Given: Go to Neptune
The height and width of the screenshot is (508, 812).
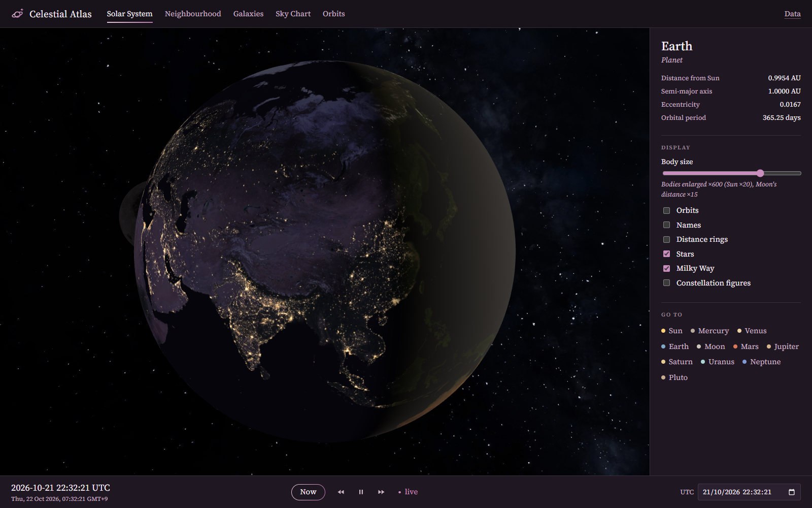Looking at the screenshot, I should tap(761, 362).
